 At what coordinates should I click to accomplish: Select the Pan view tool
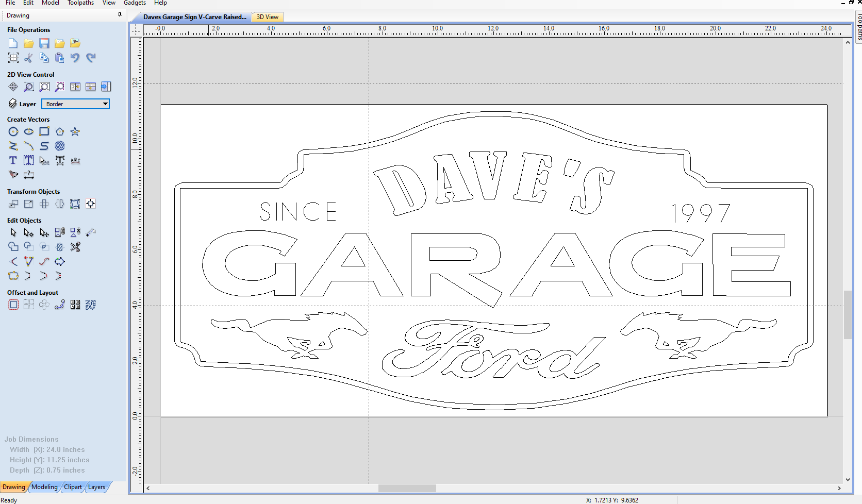(x=13, y=87)
